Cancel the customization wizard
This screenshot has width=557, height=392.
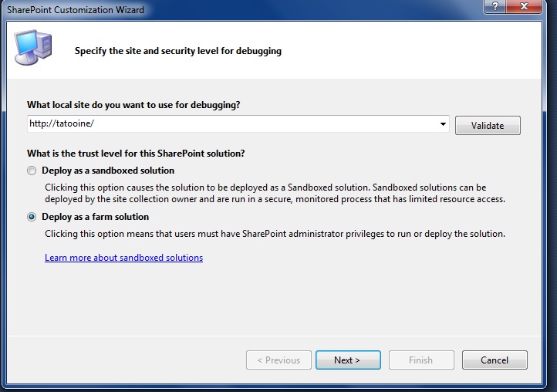pyautogui.click(x=495, y=360)
